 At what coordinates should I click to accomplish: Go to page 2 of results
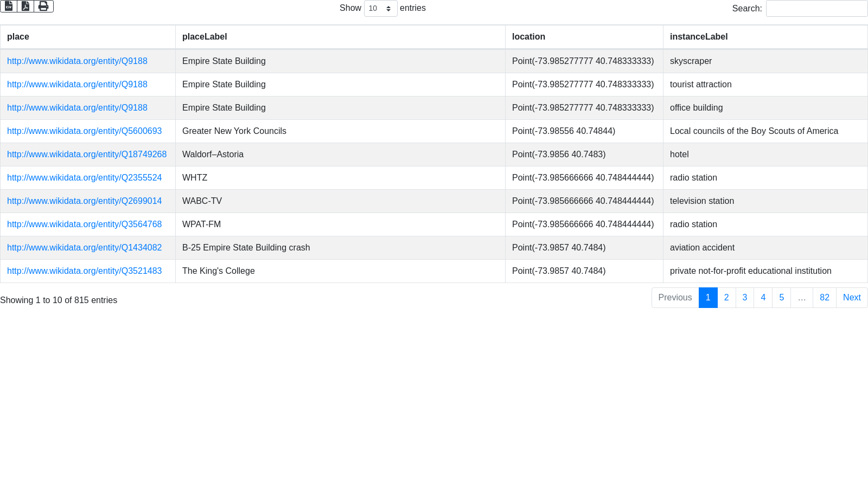(x=726, y=298)
